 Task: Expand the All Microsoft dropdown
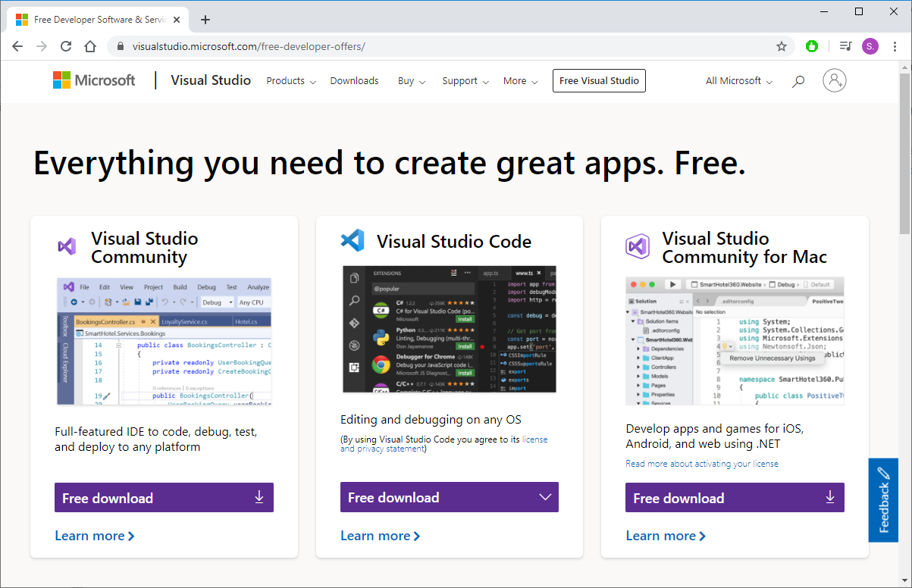[x=739, y=81]
